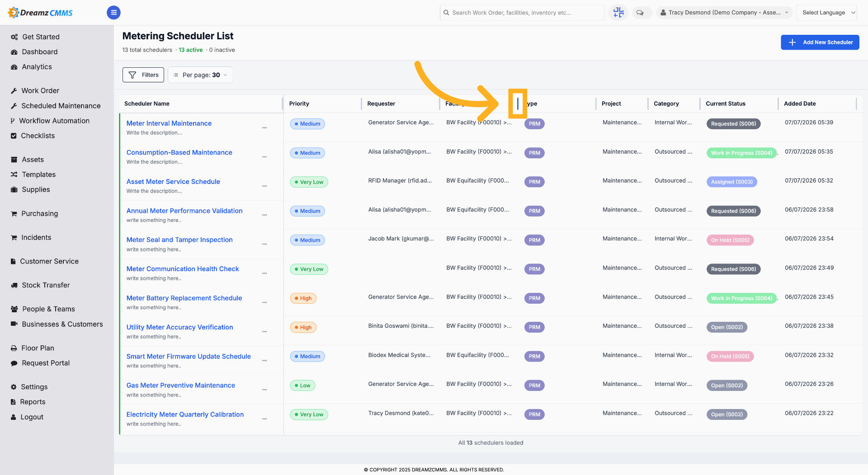The width and height of the screenshot is (868, 475).
Task: Open row menu for Meter Interval Maintenance
Action: pyautogui.click(x=264, y=128)
